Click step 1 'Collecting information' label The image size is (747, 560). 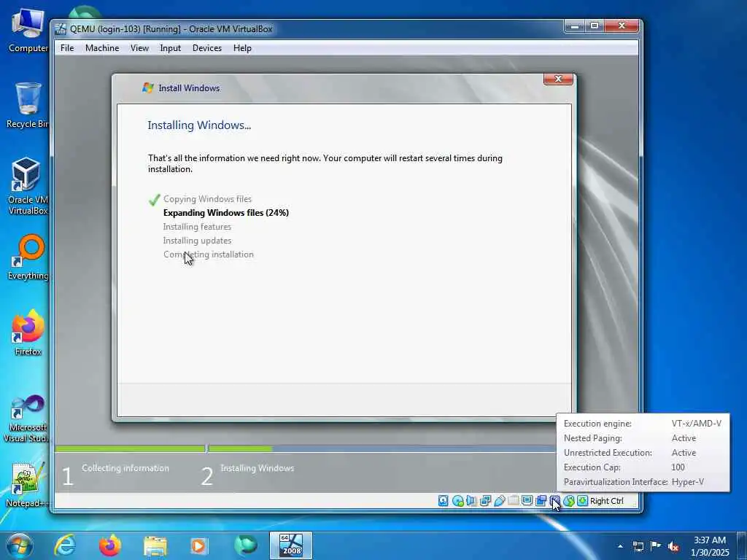click(125, 468)
